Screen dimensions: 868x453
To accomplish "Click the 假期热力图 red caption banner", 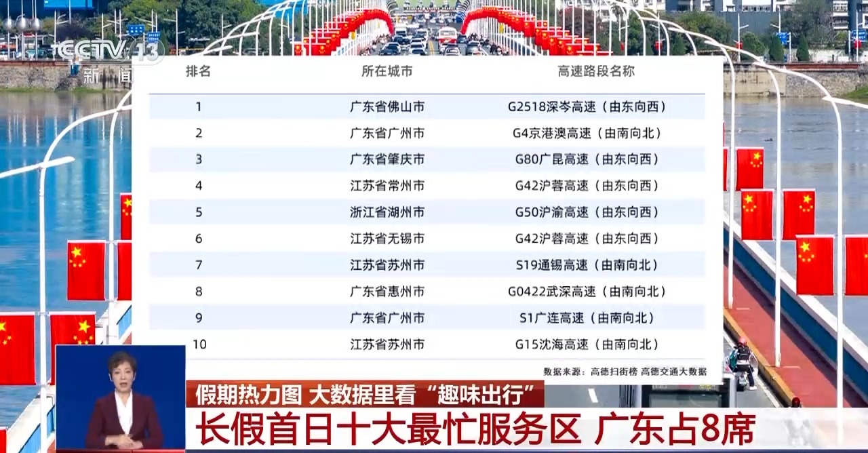I will click(x=365, y=394).
